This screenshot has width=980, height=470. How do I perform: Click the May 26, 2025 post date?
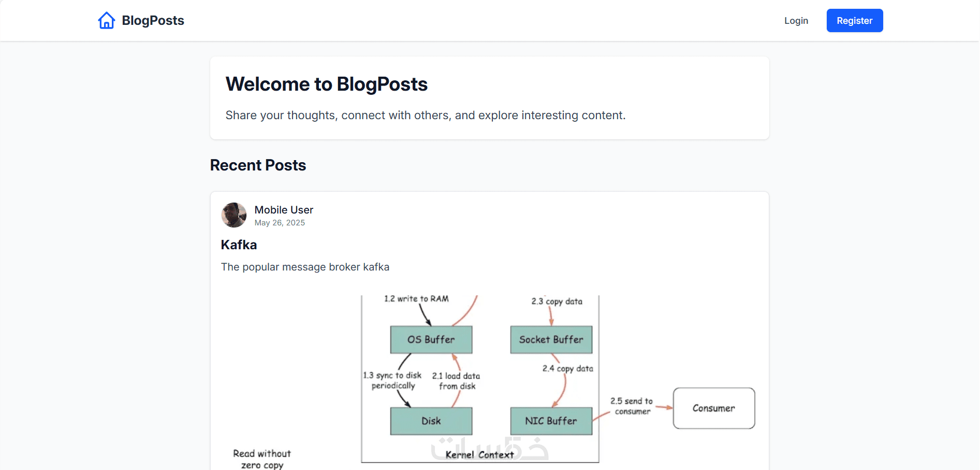pos(280,223)
